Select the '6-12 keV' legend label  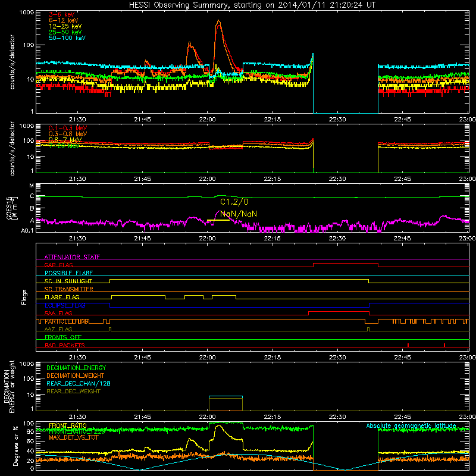[64, 20]
